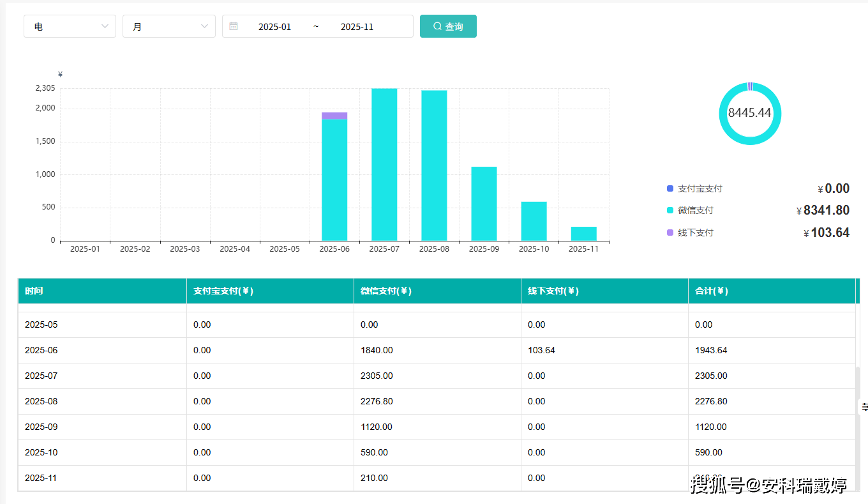The width and height of the screenshot is (868, 504).
Task: Click the purple 线下支付 segment of 2025-06 bar
Action: (x=334, y=116)
